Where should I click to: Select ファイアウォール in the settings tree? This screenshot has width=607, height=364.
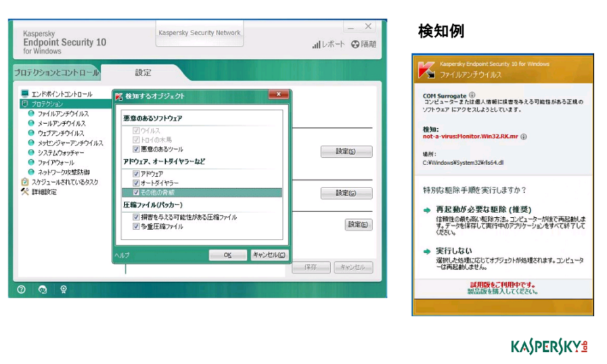coord(55,162)
